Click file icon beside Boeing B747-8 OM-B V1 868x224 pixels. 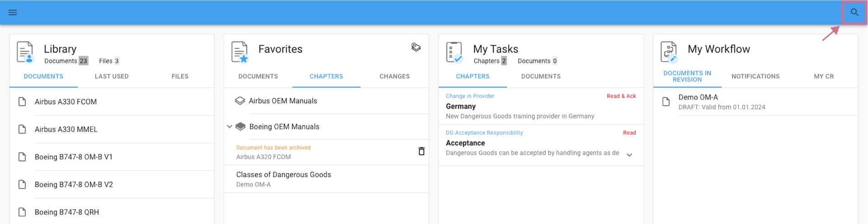22,157
